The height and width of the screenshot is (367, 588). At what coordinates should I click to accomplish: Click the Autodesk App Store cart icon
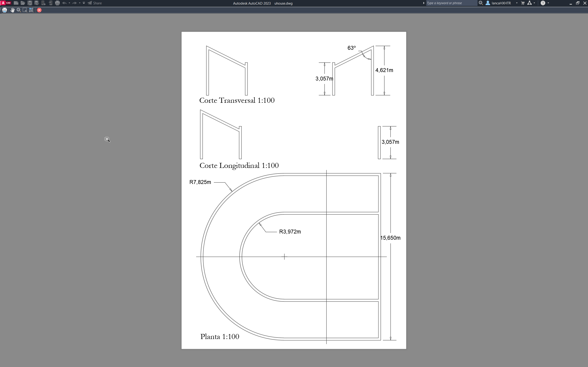[x=523, y=3]
